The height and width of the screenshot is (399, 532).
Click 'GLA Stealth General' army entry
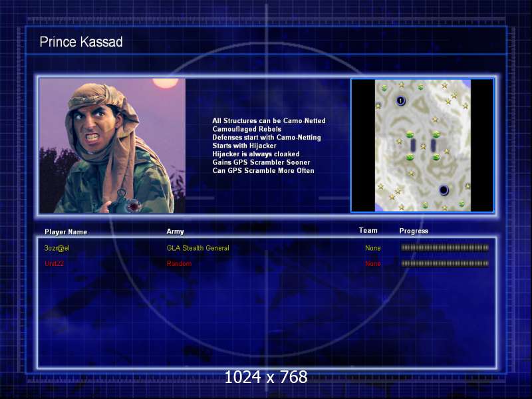[198, 248]
